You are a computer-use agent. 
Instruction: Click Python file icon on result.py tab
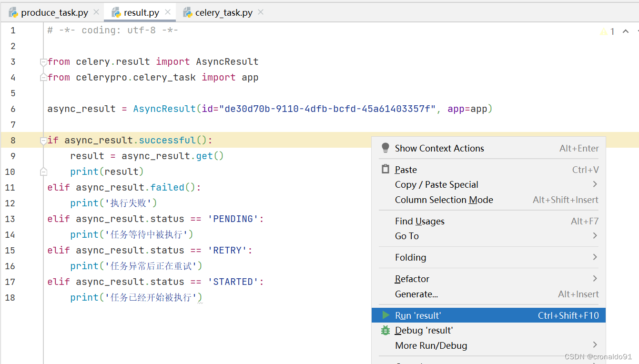click(x=116, y=12)
